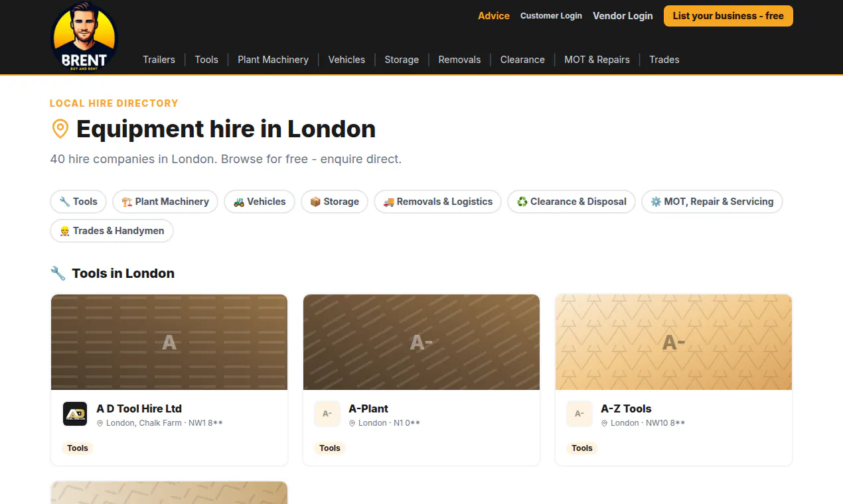Open the Clearance navigation item
Image resolution: width=843 pixels, height=504 pixels.
522,60
